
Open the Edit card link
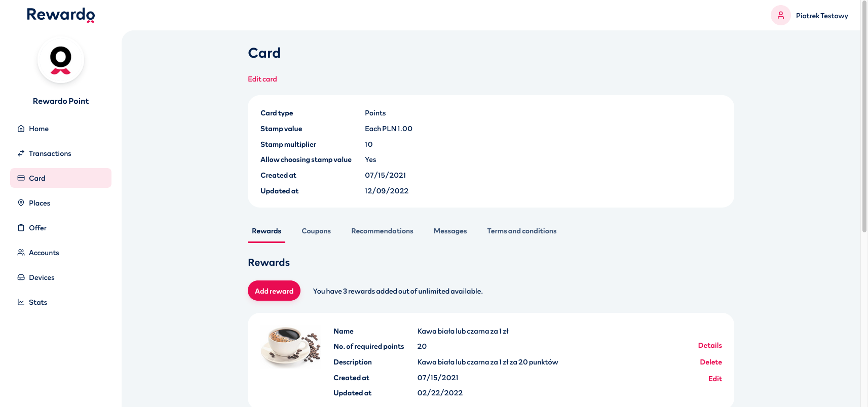point(262,79)
